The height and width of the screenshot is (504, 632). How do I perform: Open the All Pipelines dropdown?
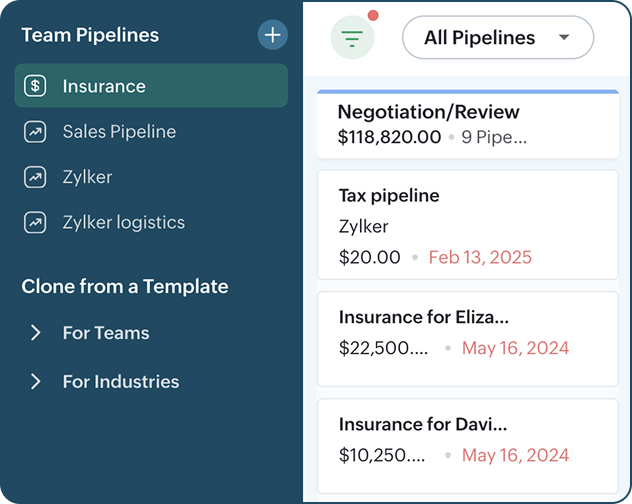pos(497,38)
